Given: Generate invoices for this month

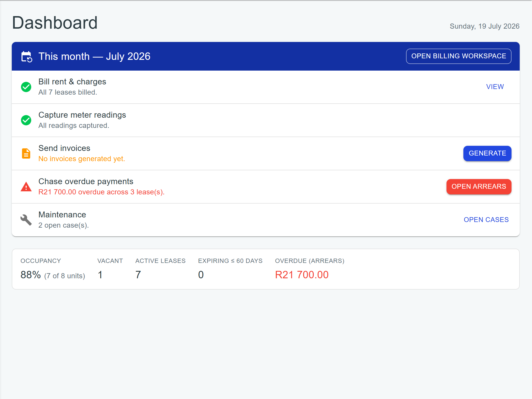Looking at the screenshot, I should [487, 153].
